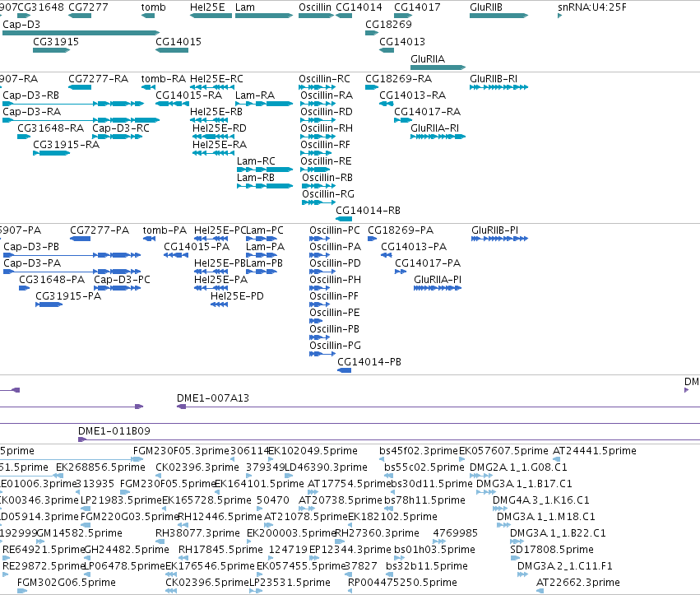700x595 pixels.
Task: Select the GluRIIA gene label
Action: pos(428,59)
